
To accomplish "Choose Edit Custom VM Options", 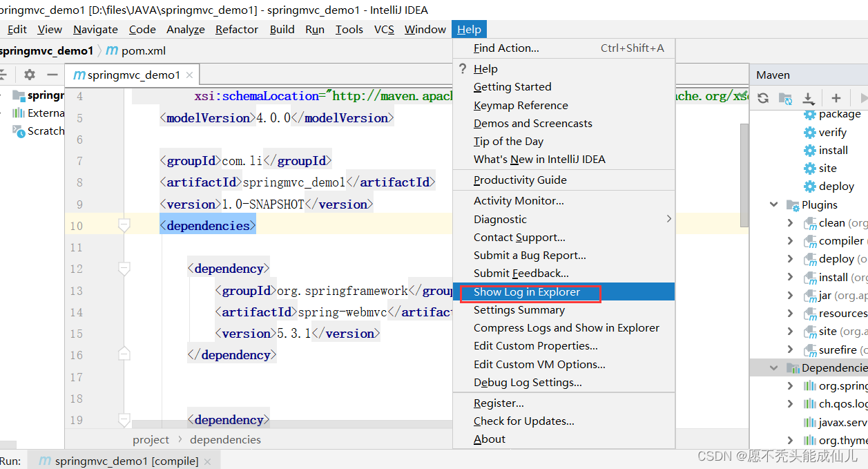I will coord(563,364).
